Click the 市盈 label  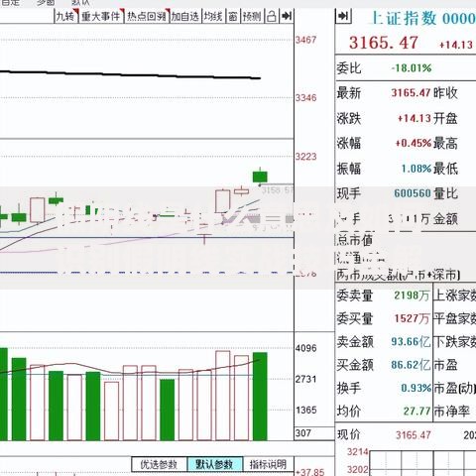(x=445, y=365)
